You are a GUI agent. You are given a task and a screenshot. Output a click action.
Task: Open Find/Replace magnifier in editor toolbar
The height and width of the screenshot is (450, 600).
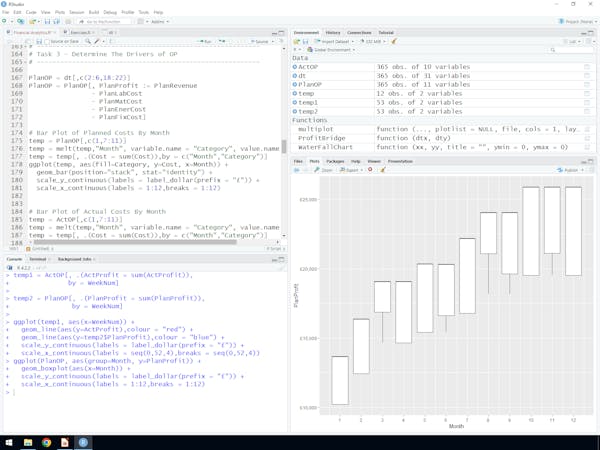click(88, 41)
